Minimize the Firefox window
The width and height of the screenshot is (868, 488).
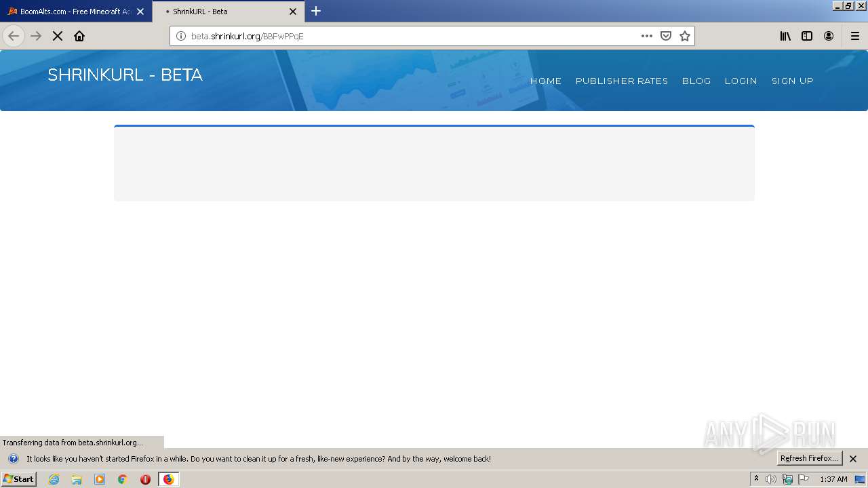coord(837,5)
